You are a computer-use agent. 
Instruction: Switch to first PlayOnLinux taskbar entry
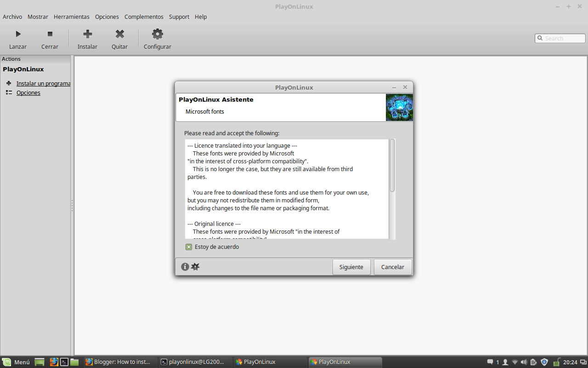pyautogui.click(x=270, y=362)
